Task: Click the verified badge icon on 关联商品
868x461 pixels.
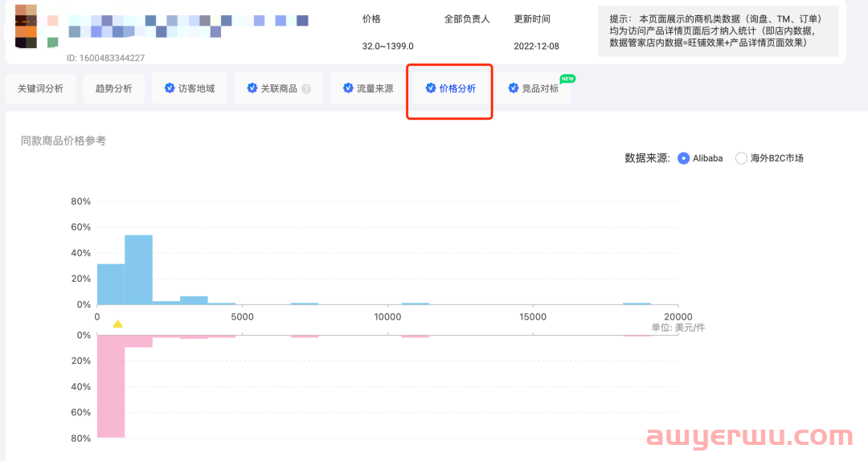Action: [x=252, y=88]
